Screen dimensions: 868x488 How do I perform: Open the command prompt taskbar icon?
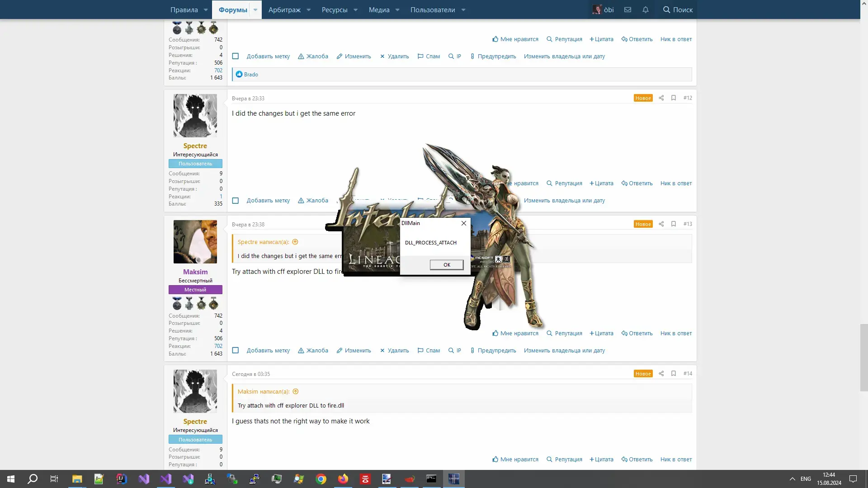click(x=431, y=479)
